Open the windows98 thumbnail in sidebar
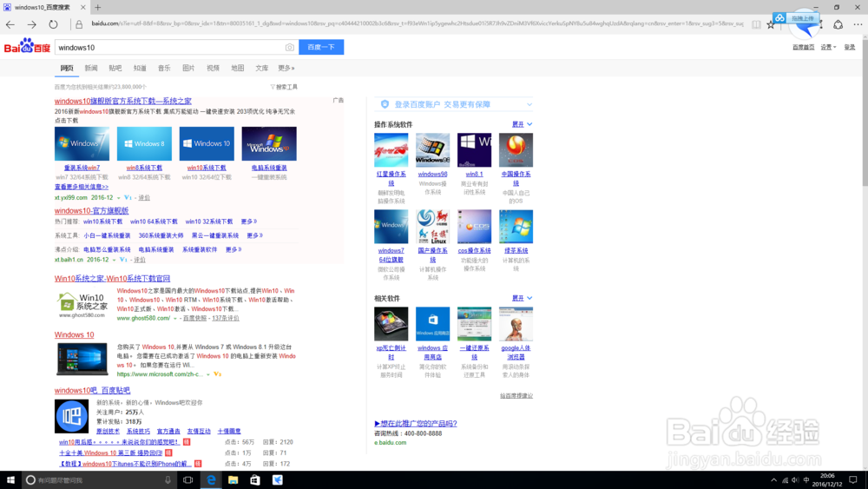Image resolution: width=868 pixels, height=489 pixels. 433,149
